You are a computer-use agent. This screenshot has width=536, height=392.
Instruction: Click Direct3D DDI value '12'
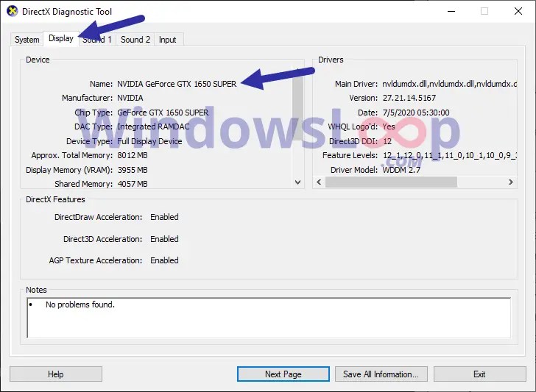point(387,141)
